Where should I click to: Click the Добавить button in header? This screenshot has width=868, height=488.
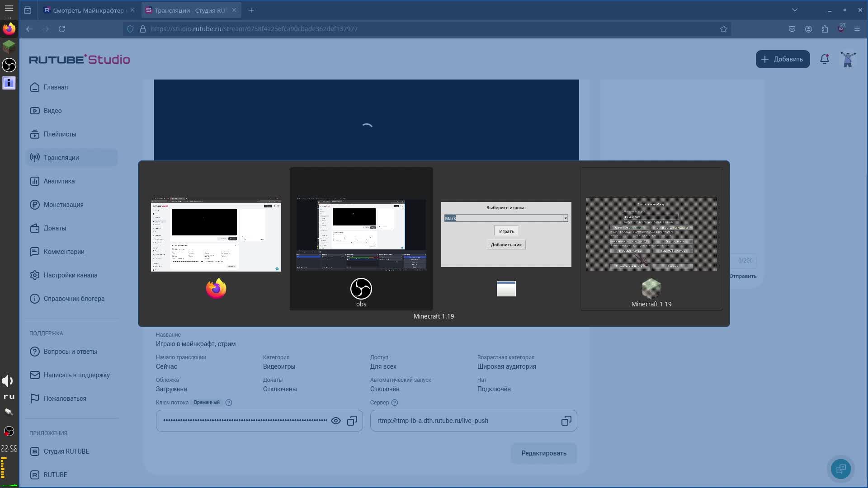782,59
